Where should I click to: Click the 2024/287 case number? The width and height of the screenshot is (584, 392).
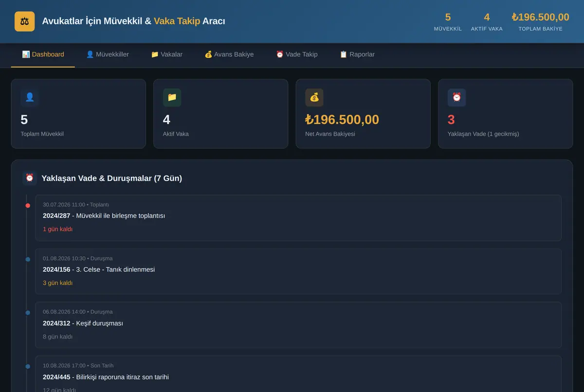[x=56, y=215]
